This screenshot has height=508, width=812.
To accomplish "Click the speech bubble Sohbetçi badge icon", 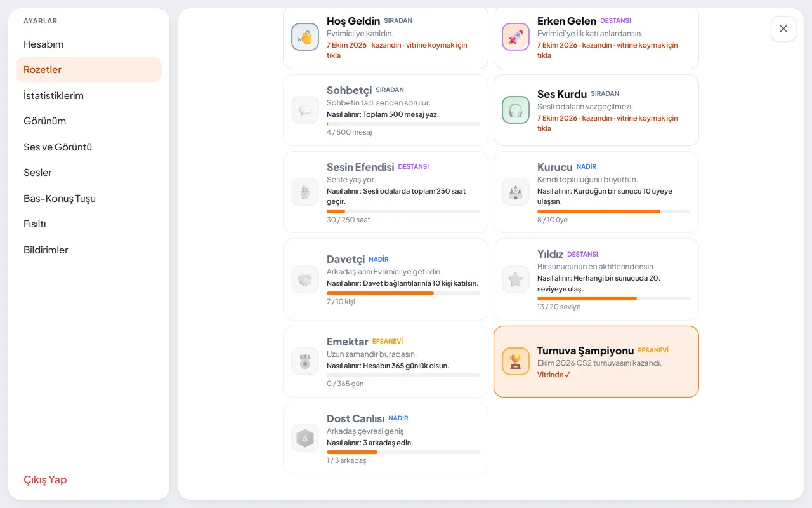I will pos(305,110).
